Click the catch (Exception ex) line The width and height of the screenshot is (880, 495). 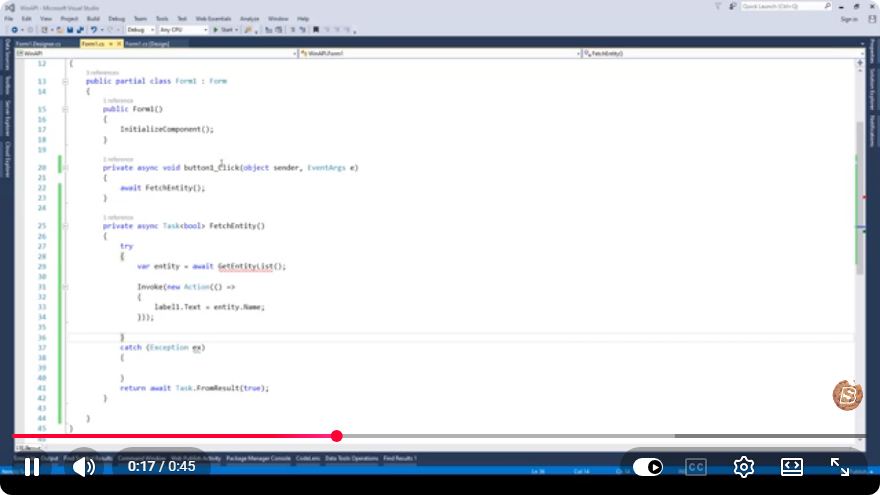162,347
